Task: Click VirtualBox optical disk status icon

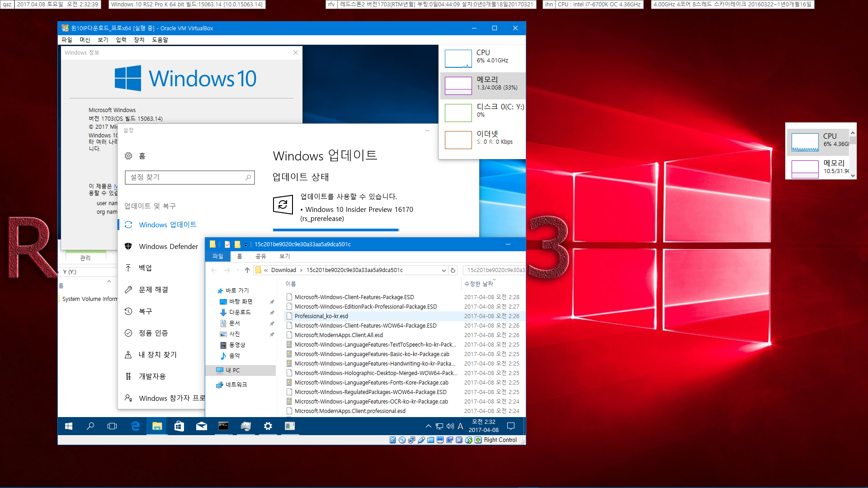Action: (402, 440)
